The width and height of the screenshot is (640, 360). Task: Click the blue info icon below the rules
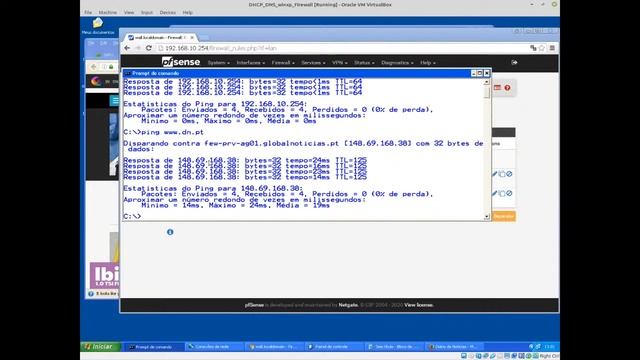pos(170,232)
